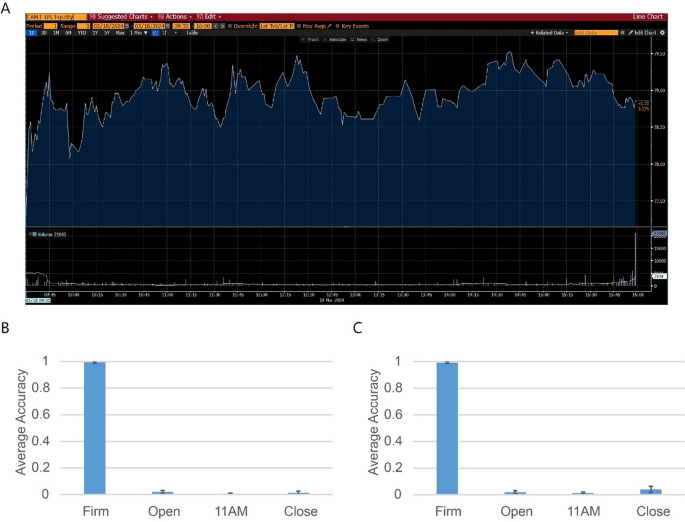
Task: Select the Zoom magnifier tool
Action: 380,39
